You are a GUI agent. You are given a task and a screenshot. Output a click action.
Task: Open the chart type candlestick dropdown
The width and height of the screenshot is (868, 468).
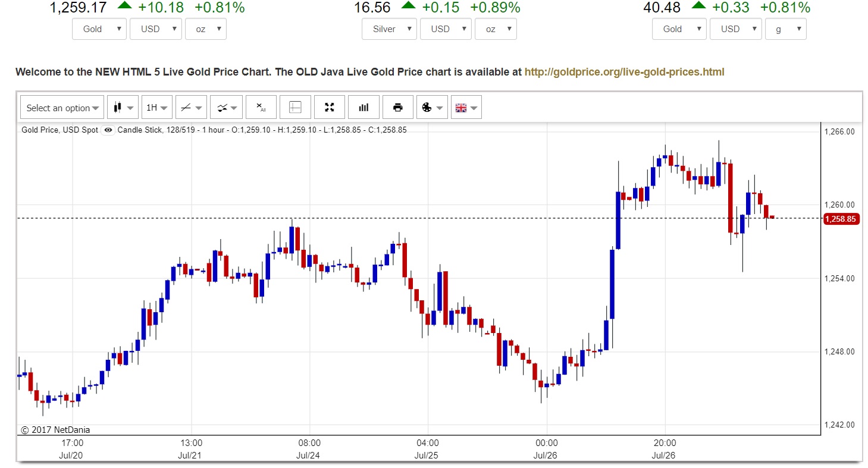point(123,108)
